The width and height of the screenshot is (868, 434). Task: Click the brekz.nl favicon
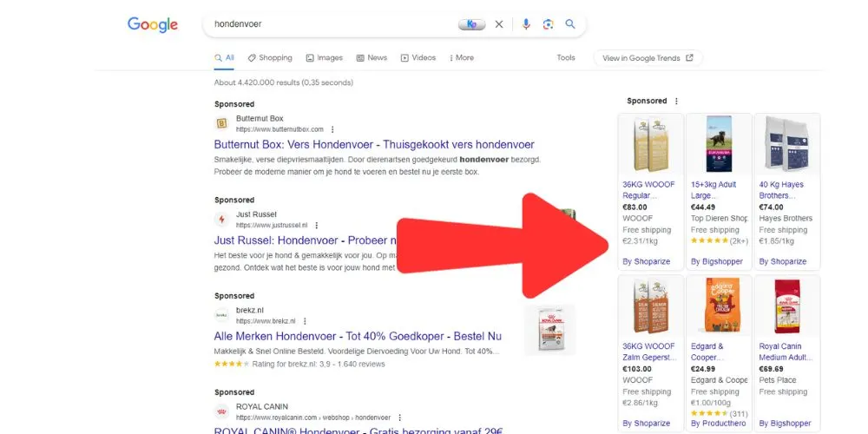(221, 315)
